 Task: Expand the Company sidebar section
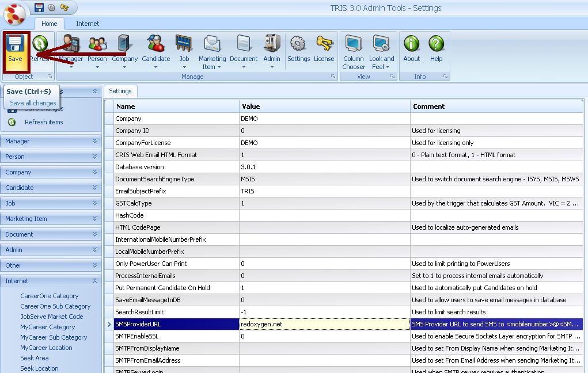coord(51,172)
